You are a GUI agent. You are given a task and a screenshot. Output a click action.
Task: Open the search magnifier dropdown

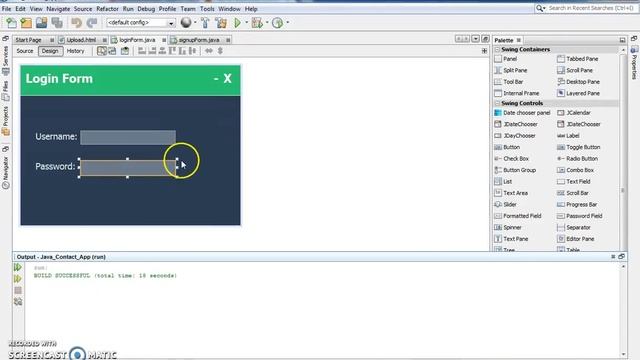click(541, 8)
